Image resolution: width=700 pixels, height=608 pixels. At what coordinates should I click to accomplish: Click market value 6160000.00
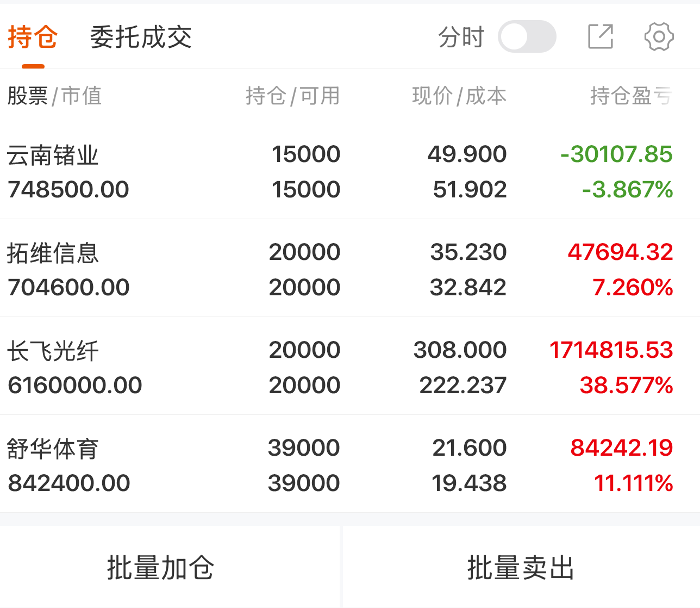pos(75,386)
